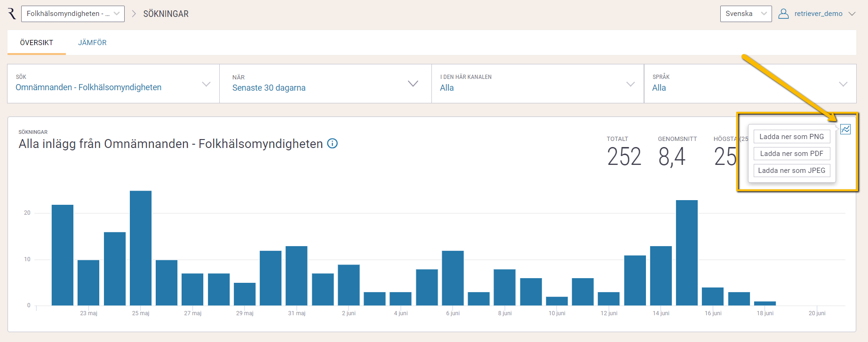Choose Ladda ner som PNG
Image resolution: width=868 pixels, height=342 pixels.
pyautogui.click(x=792, y=137)
